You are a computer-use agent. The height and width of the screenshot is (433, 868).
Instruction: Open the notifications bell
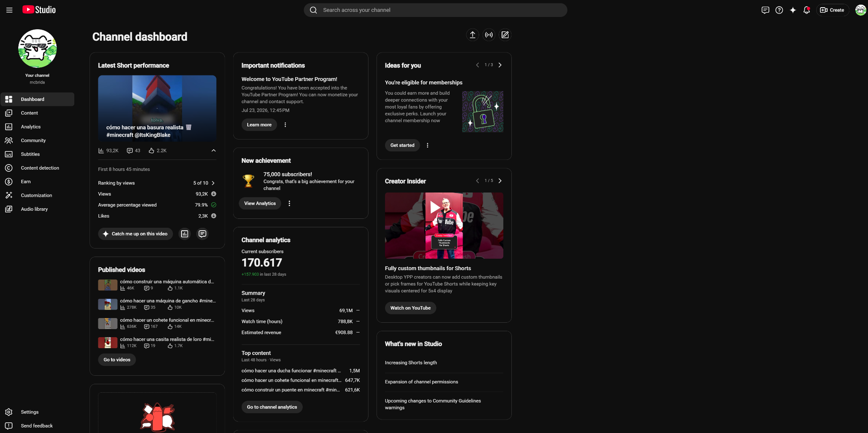tap(807, 10)
